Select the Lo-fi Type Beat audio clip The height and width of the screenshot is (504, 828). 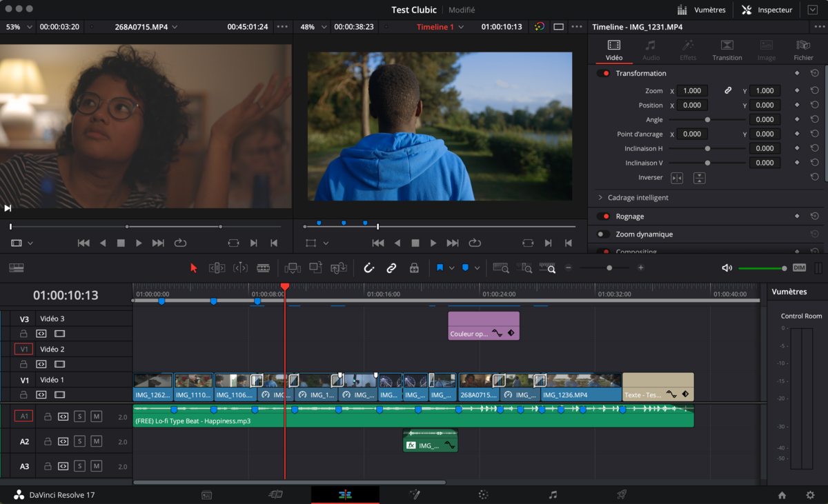413,416
